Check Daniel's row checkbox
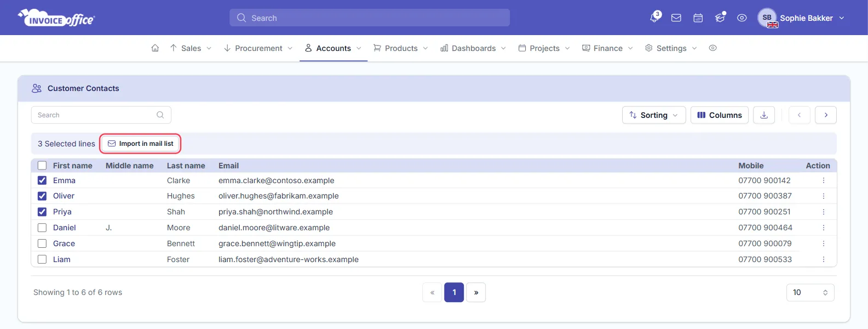 42,228
